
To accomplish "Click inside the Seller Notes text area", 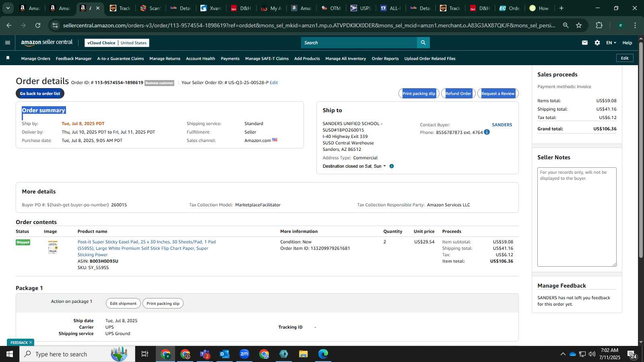I will 577,217.
